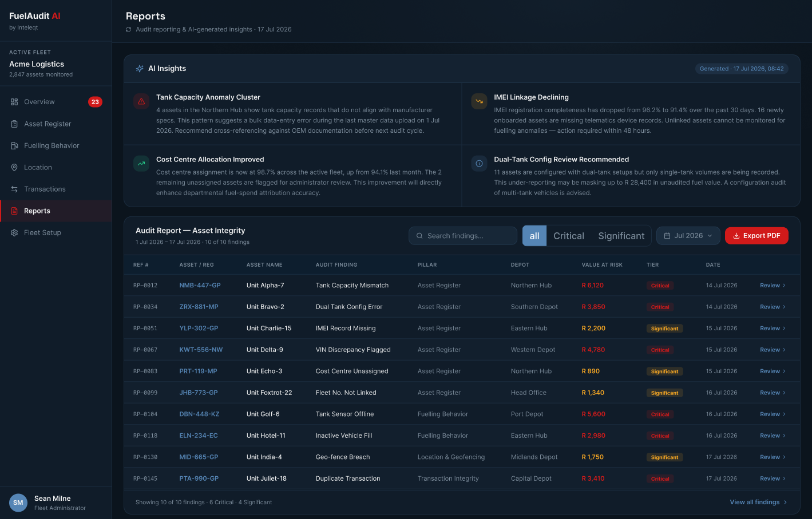This screenshot has height=526, width=812.
Task: Click the arrow beside View all findings
Action: pos(785,502)
